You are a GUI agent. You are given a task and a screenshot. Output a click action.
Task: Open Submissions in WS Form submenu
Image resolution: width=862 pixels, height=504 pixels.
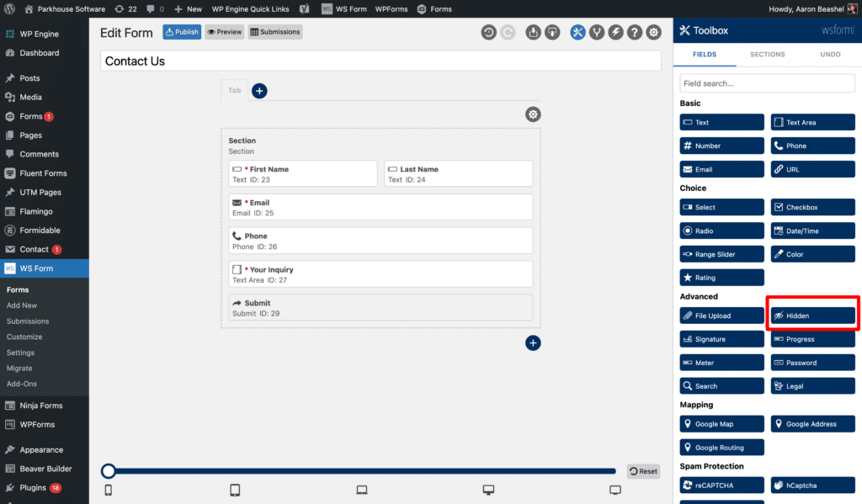click(28, 321)
